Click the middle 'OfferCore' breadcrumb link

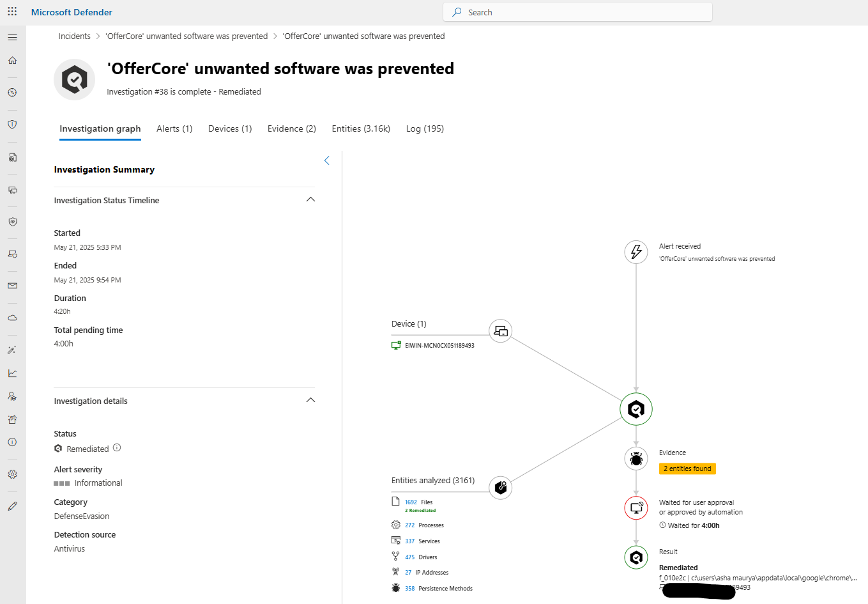coord(187,36)
